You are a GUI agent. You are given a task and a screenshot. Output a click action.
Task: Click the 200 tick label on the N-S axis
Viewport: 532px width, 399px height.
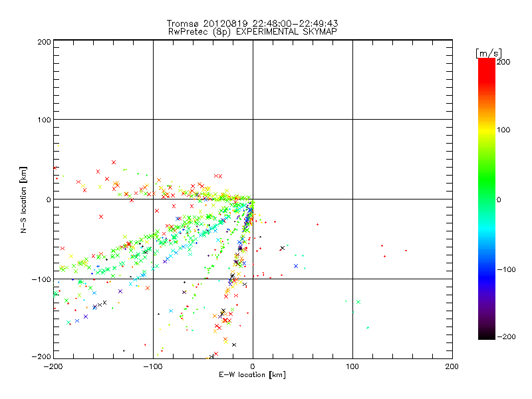44,42
